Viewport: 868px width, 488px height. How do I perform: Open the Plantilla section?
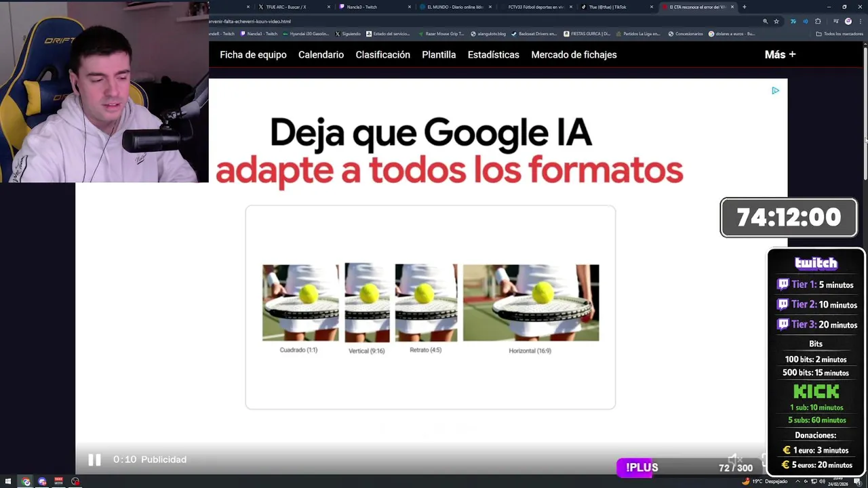click(x=439, y=55)
